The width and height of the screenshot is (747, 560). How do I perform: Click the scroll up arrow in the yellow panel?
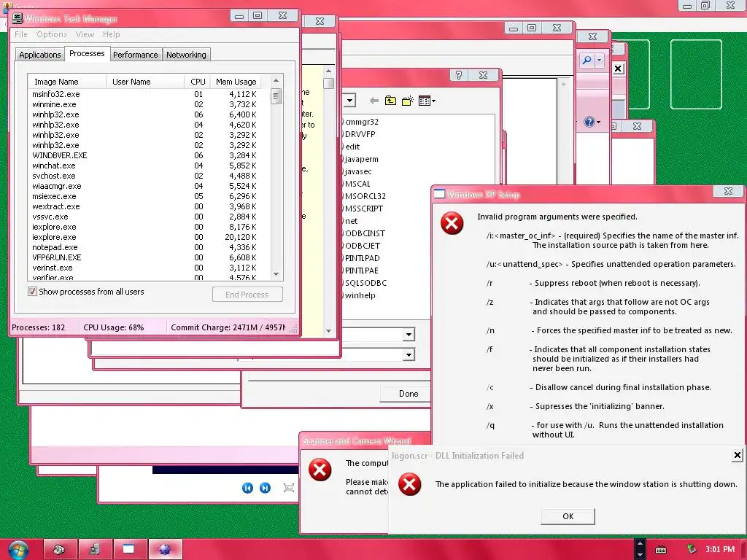tap(328, 71)
